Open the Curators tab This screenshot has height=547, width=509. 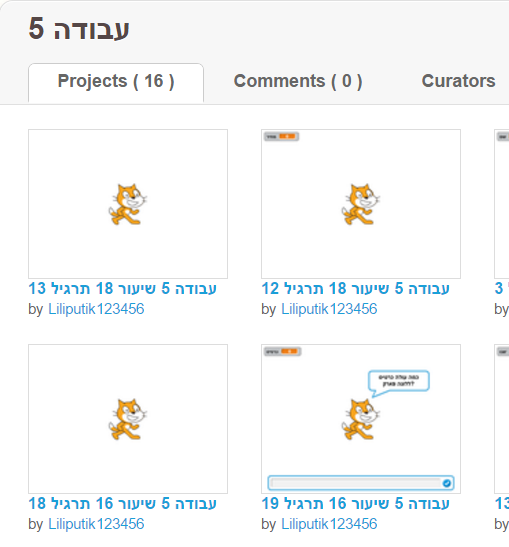(x=458, y=81)
